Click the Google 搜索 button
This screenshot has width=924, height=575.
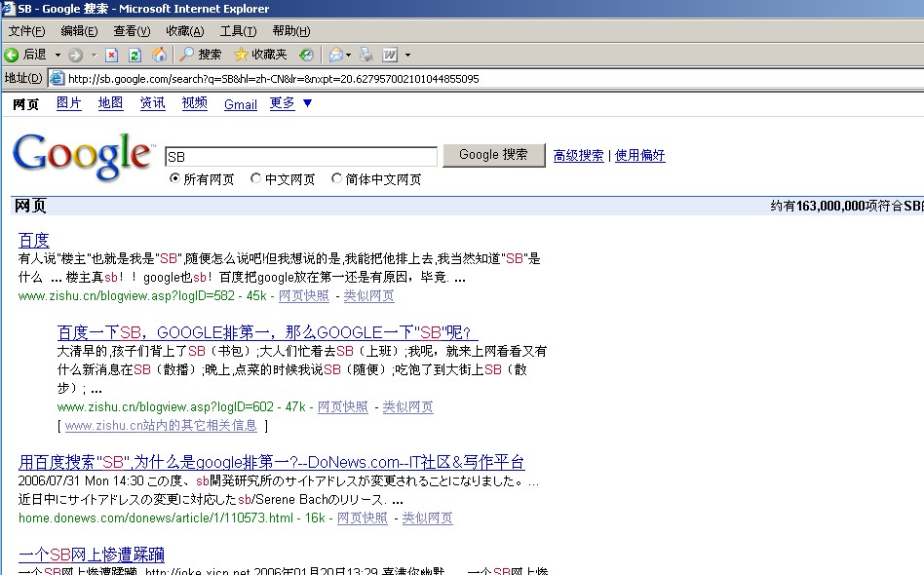493,155
